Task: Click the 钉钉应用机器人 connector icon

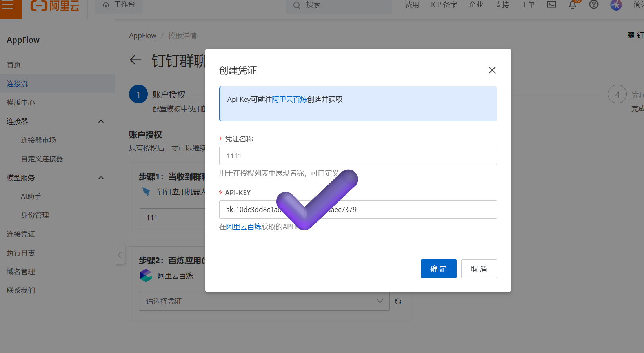Action: [146, 192]
